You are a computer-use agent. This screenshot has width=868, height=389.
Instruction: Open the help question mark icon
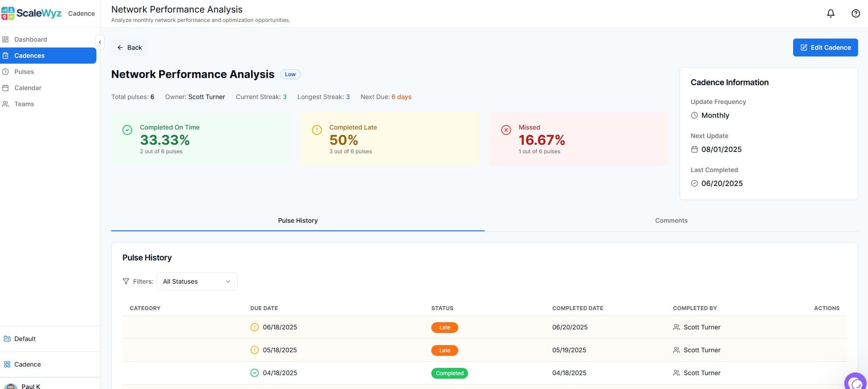[855, 13]
